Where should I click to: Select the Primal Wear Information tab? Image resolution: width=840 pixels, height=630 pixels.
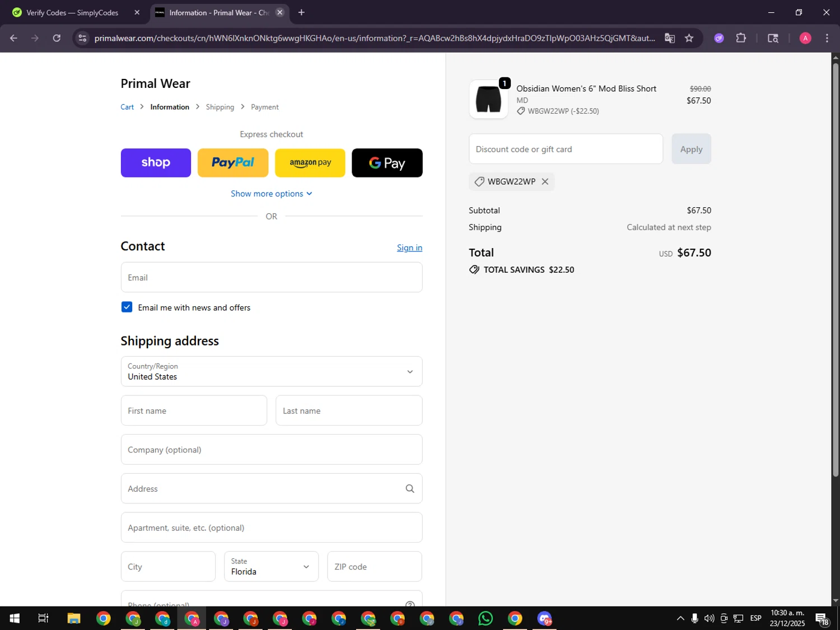click(220, 12)
